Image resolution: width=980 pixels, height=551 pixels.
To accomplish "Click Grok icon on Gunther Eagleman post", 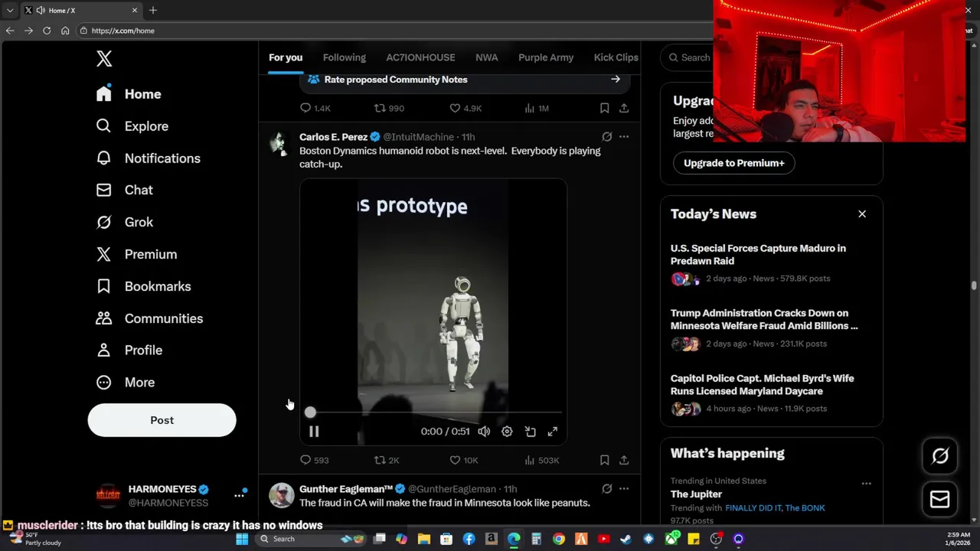I will 606,489.
